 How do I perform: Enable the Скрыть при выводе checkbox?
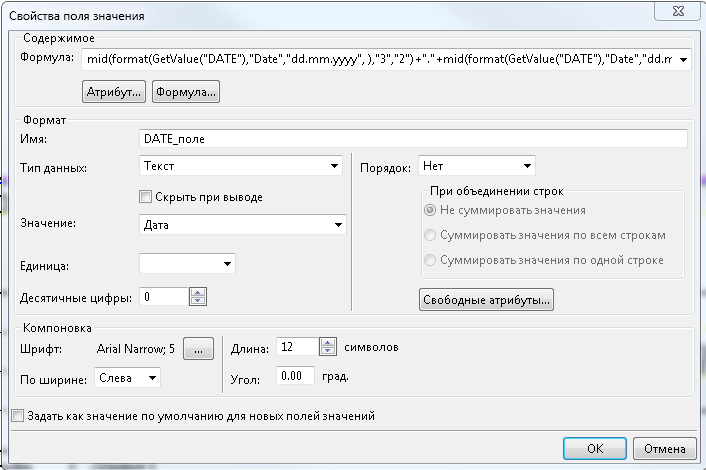point(146,197)
